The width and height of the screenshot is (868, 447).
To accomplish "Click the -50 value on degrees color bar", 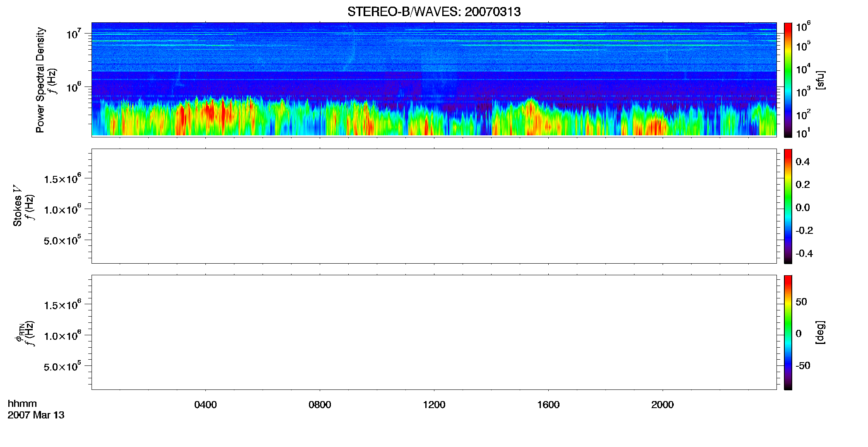I will tap(803, 366).
